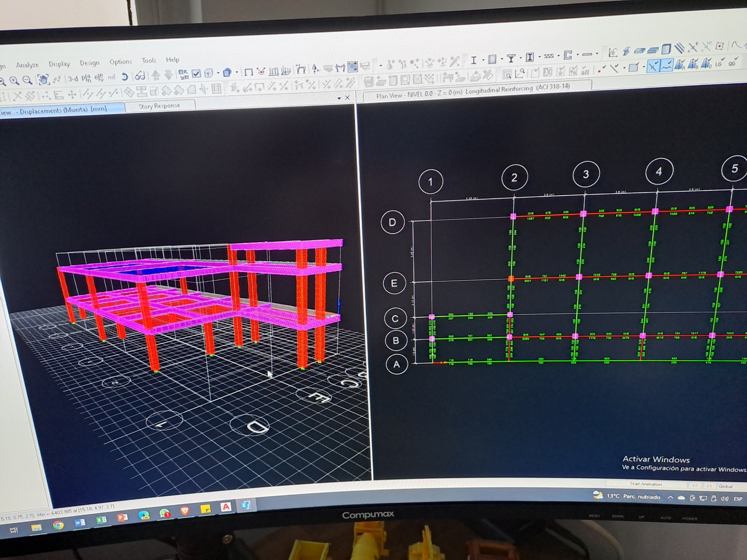Image resolution: width=747 pixels, height=560 pixels.
Task: Click the Rotate 3D view arrow icon
Action: point(124,77)
